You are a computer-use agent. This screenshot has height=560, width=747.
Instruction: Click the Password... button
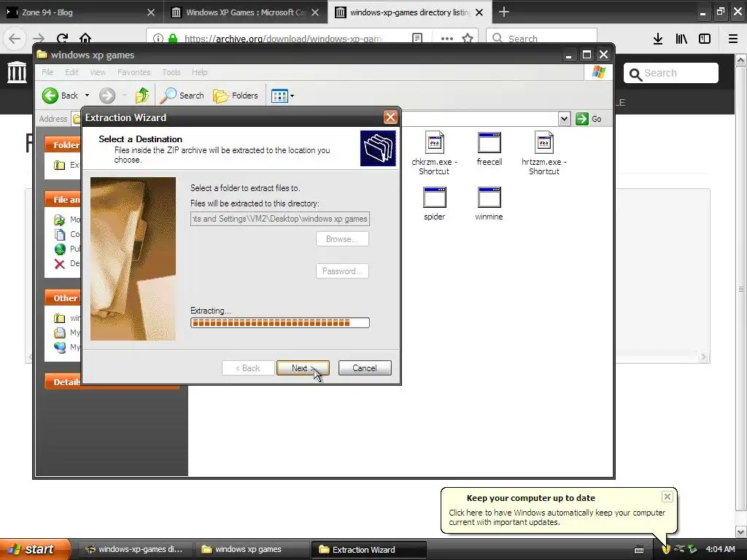click(342, 271)
